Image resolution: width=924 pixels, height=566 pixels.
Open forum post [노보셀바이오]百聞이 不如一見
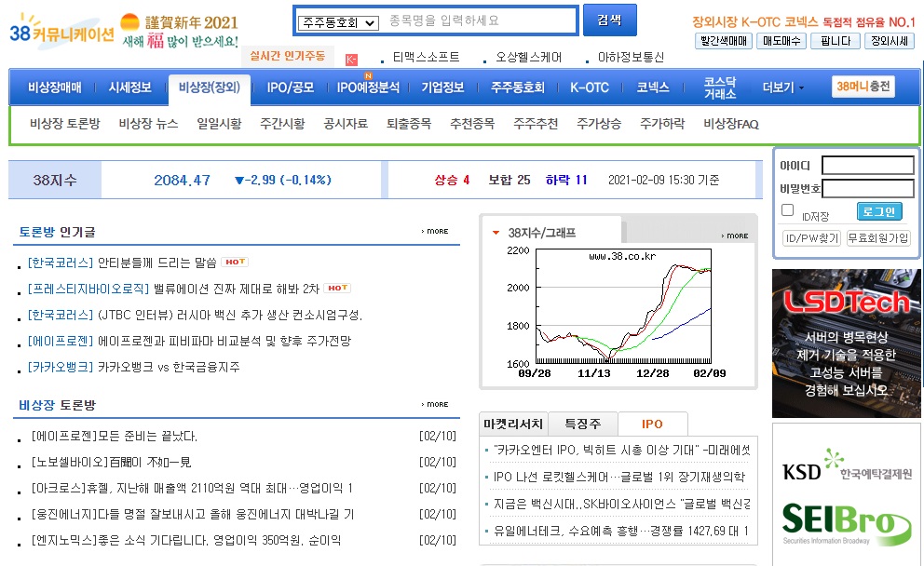point(112,463)
